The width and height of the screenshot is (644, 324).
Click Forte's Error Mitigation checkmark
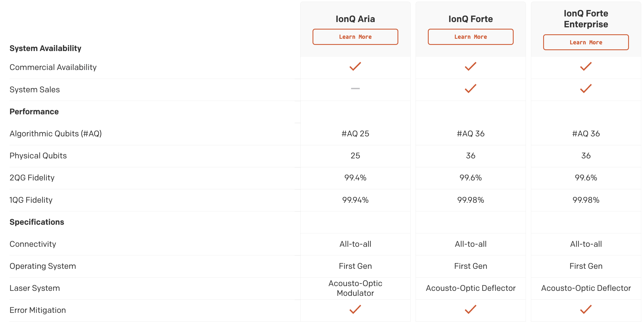pyautogui.click(x=470, y=310)
